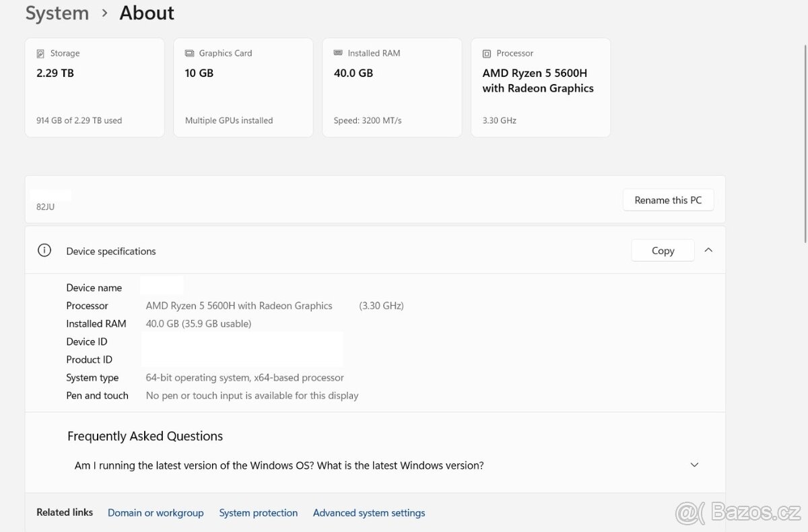Viewport: 808px width, 532px height.
Task: Go back to System in breadcrumb
Action: click(x=57, y=13)
